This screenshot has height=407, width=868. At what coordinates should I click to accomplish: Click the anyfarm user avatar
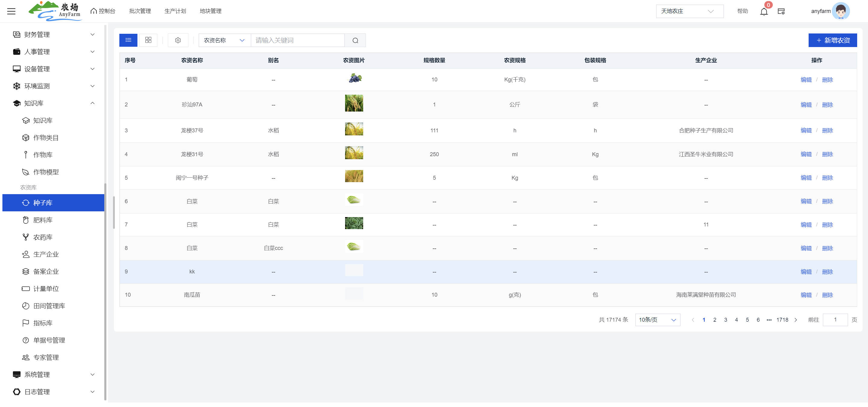pyautogui.click(x=840, y=11)
